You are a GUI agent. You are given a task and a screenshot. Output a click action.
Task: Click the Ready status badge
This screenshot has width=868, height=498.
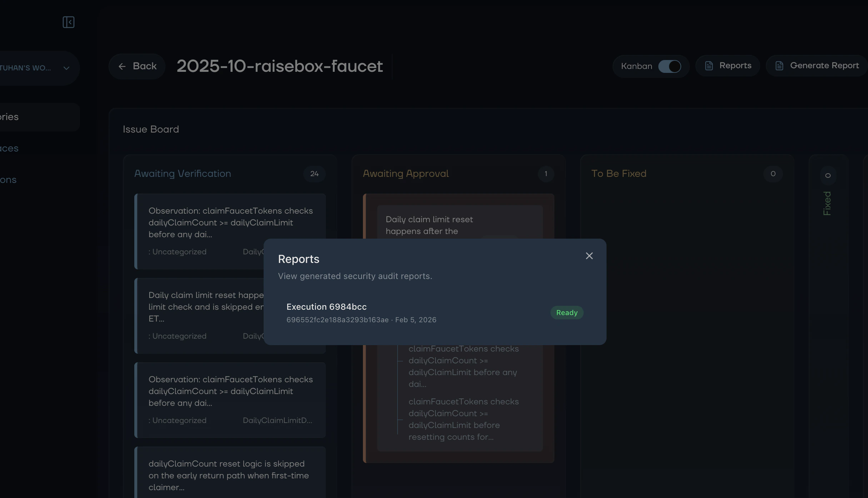[x=567, y=313]
